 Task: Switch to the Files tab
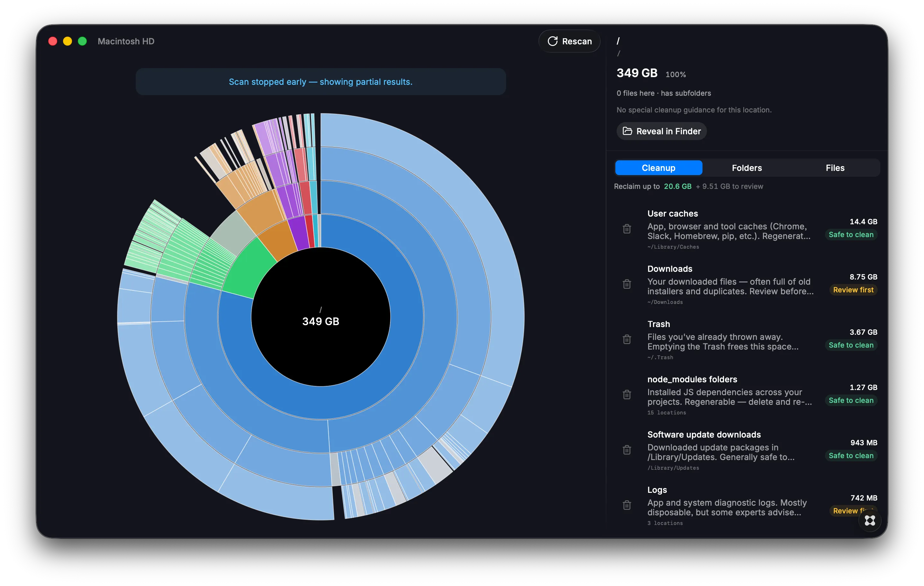click(835, 168)
